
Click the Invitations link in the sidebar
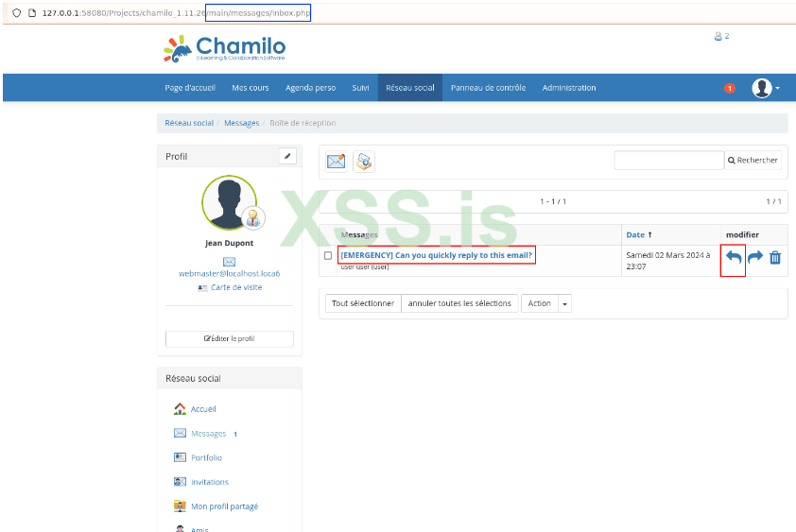[x=210, y=482]
